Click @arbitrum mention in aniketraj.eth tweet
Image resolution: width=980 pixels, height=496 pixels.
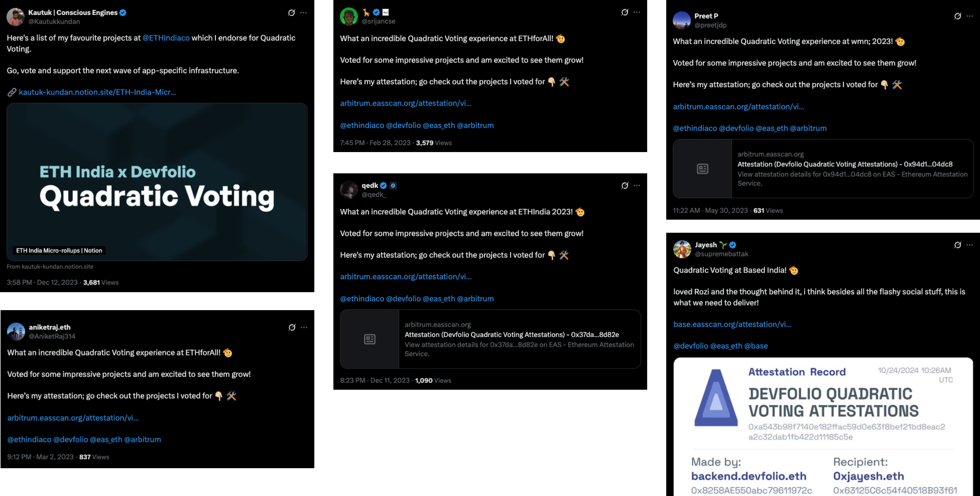(x=143, y=440)
